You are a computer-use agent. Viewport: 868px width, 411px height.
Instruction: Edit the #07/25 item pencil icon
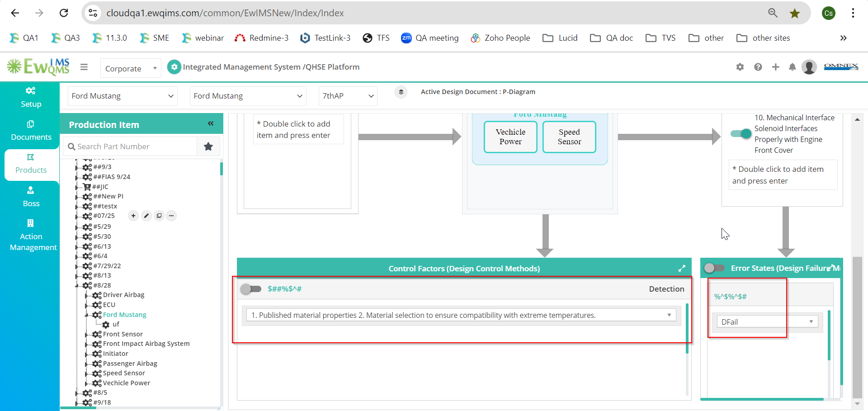tap(146, 216)
